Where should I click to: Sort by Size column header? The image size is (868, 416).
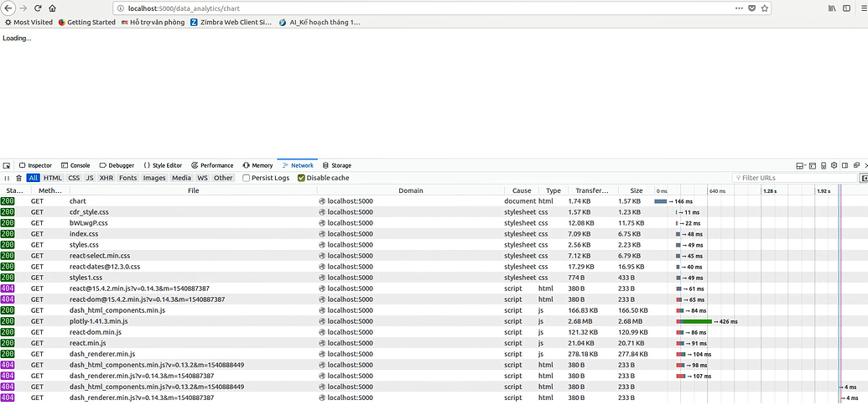636,190
